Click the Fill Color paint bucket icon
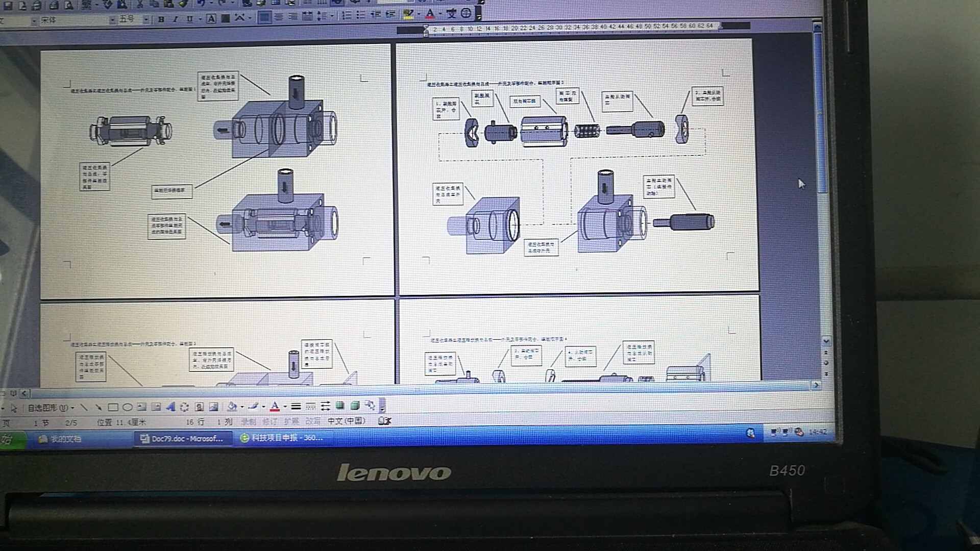Viewport: 980px width, 551px height. click(x=231, y=406)
